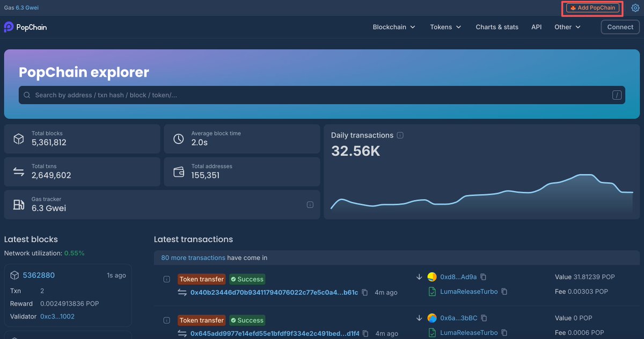Screen dimensions: 644x339
Task: Click the slash shortcut icon in search
Action: [617, 95]
